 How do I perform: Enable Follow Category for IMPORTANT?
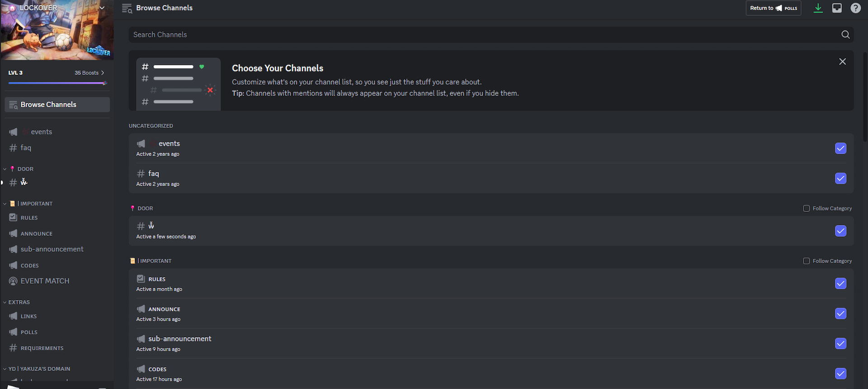806,261
